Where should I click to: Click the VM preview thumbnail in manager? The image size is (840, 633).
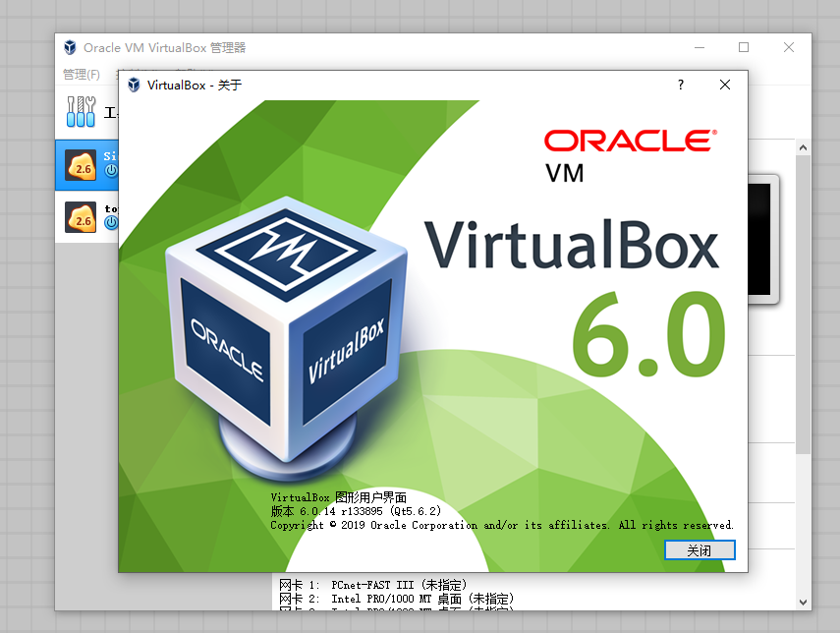click(762, 239)
